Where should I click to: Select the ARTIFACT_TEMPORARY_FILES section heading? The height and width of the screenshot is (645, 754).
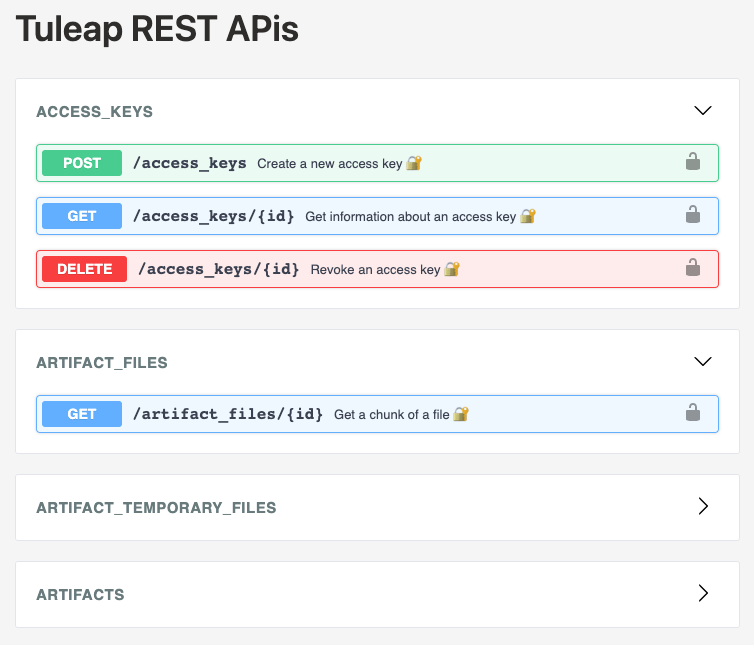tap(156, 508)
